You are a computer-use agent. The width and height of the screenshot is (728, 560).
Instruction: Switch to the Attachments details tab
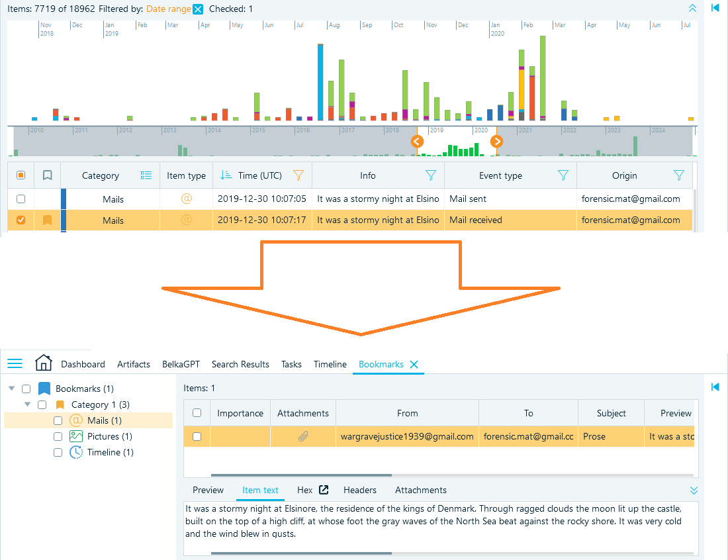pyautogui.click(x=421, y=490)
